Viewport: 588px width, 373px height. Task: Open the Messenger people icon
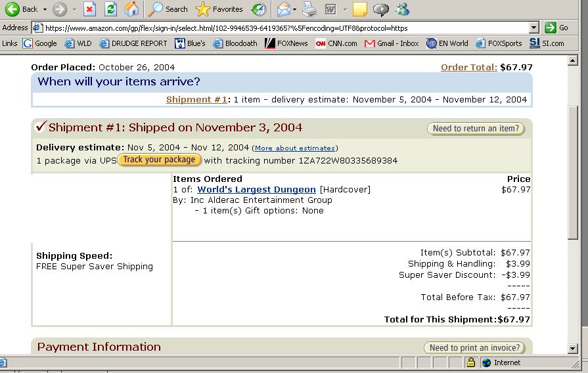402,9
